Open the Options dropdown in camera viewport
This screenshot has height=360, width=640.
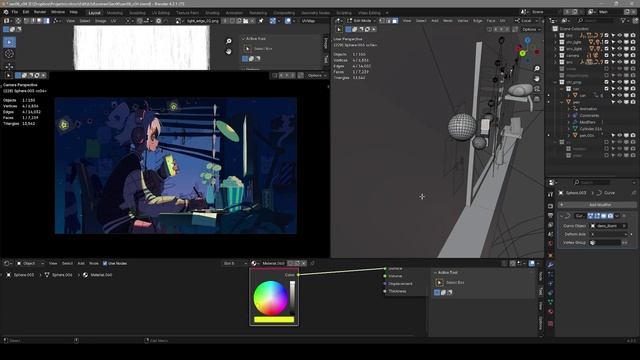(x=317, y=76)
